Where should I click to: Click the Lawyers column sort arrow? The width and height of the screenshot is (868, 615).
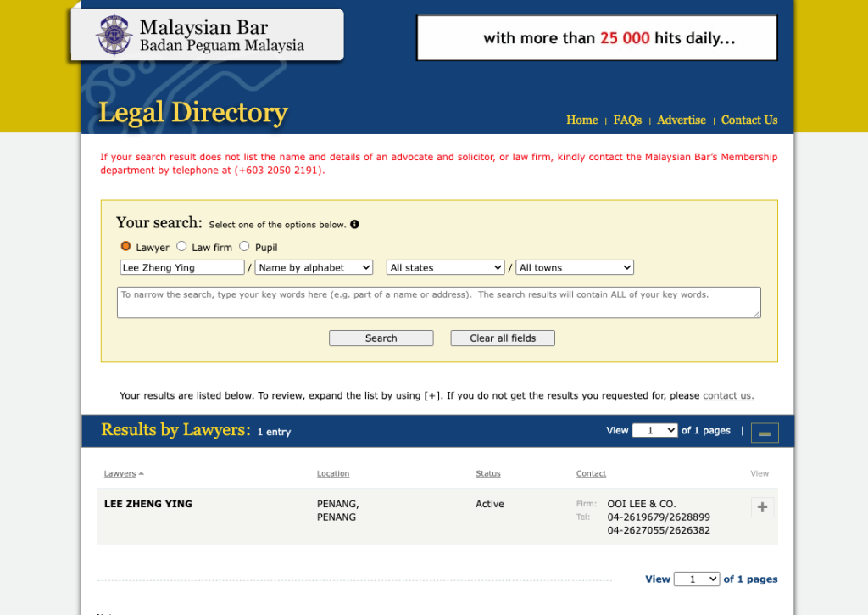(142, 473)
